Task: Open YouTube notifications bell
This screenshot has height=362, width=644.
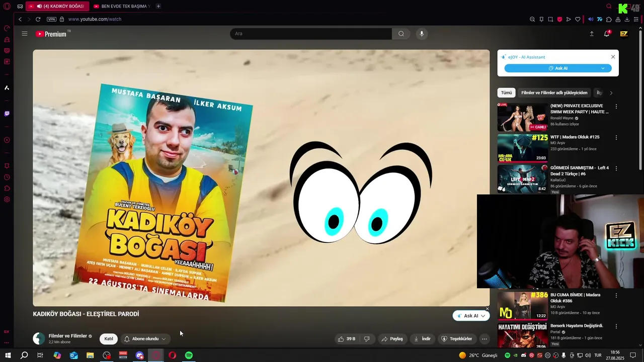Action: (x=607, y=34)
